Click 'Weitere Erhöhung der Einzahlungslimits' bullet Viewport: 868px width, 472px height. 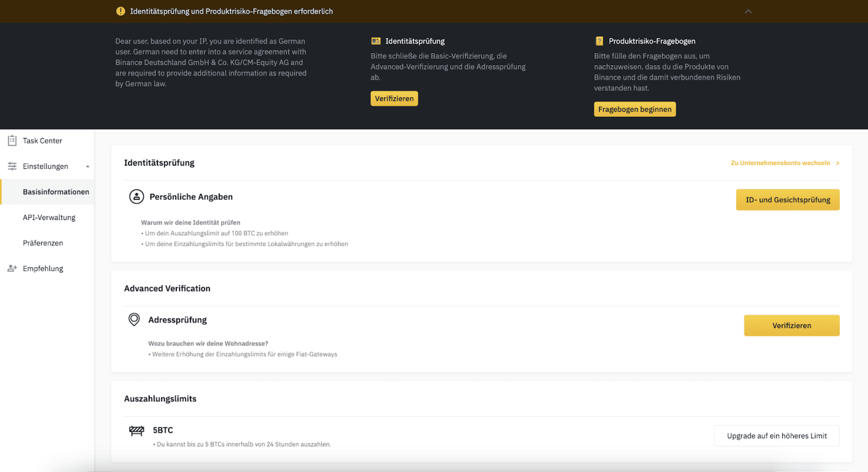(x=243, y=354)
